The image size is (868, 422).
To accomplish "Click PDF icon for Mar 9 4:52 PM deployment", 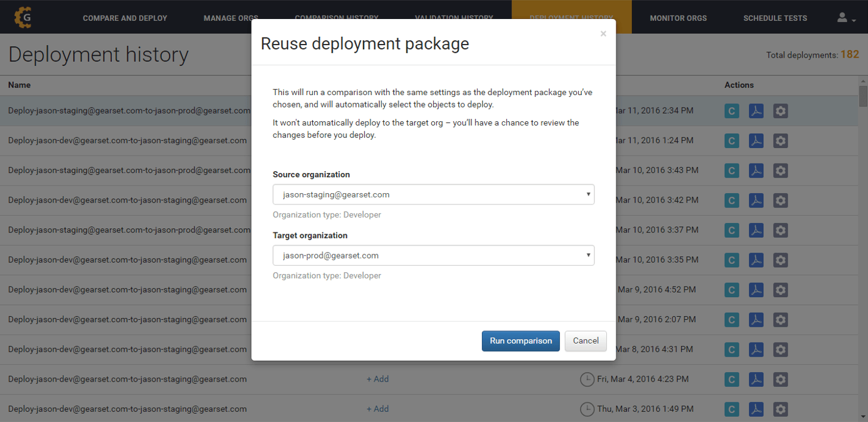I will click(756, 290).
